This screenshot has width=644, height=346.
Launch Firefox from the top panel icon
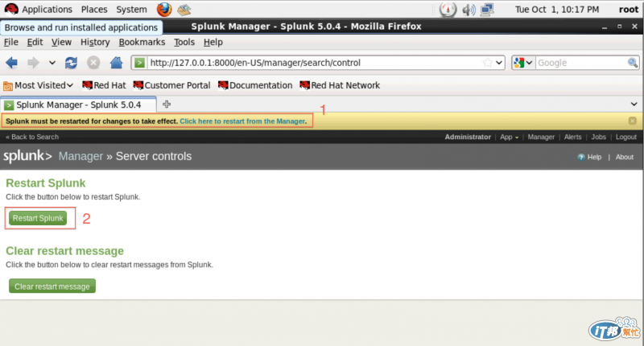pyautogui.click(x=164, y=10)
